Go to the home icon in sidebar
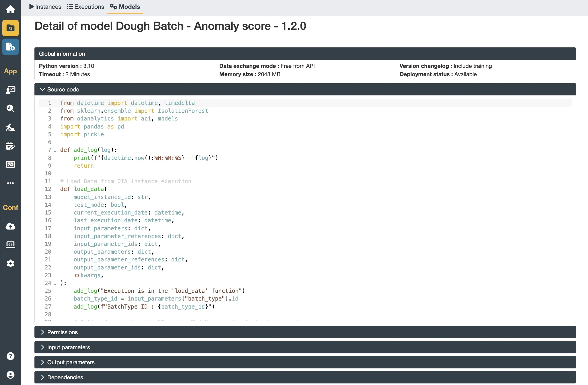This screenshot has height=385, width=588. (10, 9)
